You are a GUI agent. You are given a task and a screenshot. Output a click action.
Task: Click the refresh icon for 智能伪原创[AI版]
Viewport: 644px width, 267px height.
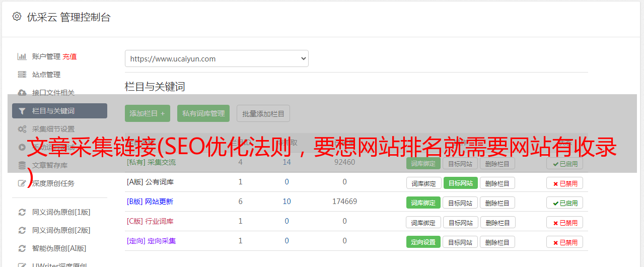coord(22,248)
